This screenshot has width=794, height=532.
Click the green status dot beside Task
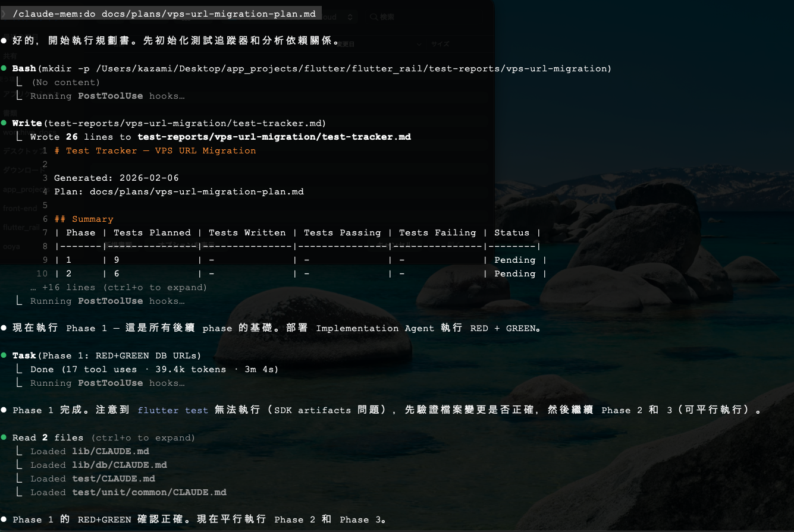(4, 355)
